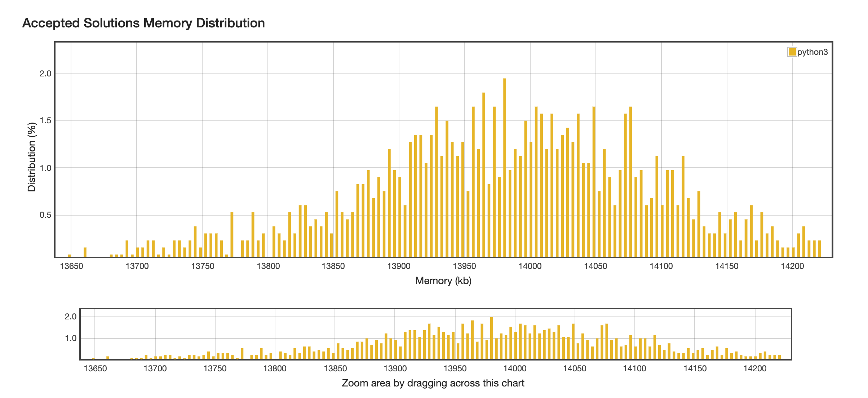868x398 pixels.
Task: Click the 13800 tick label under main chart
Action: (x=268, y=266)
